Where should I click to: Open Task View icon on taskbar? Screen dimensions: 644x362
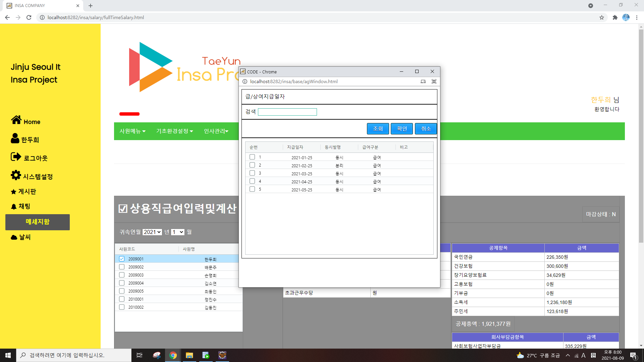[140, 355]
